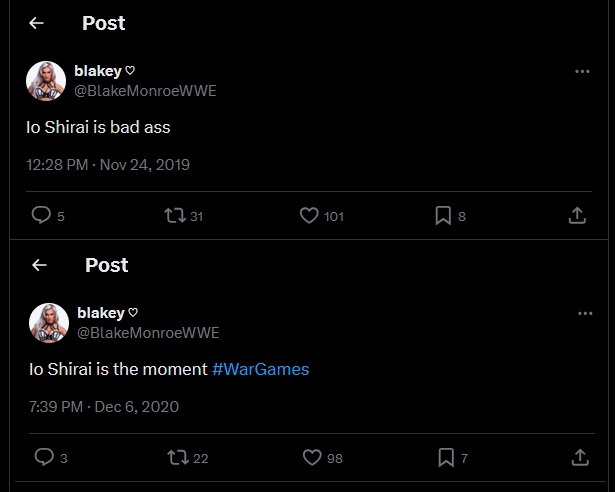Reply to the "Io Shirai is bad ass" post
This screenshot has height=492, width=615.
(41, 215)
